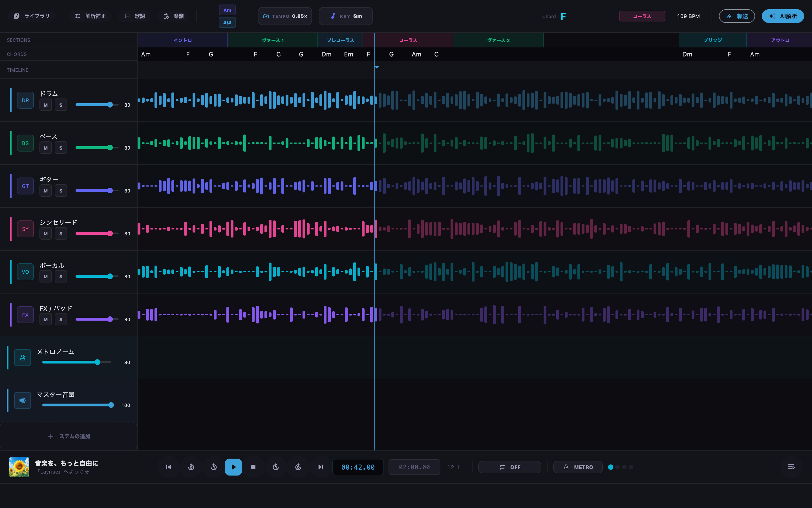Start playback with the play button
Screen dimensions: 812x508
[x=233, y=467]
